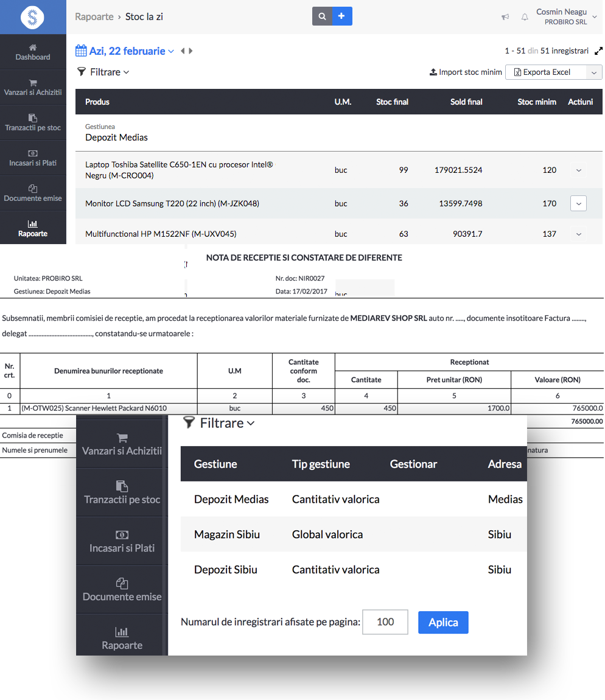The height and width of the screenshot is (700, 605).
Task: Select Tranzactii pe stoc in the Stoc la zi sidebar
Action: click(33, 123)
